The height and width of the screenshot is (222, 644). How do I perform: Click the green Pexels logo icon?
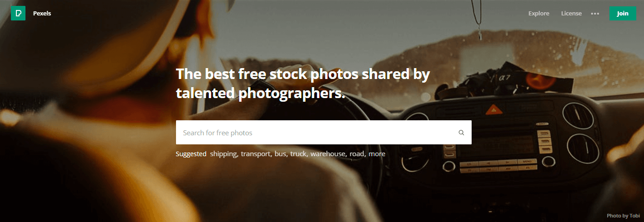[x=18, y=13]
